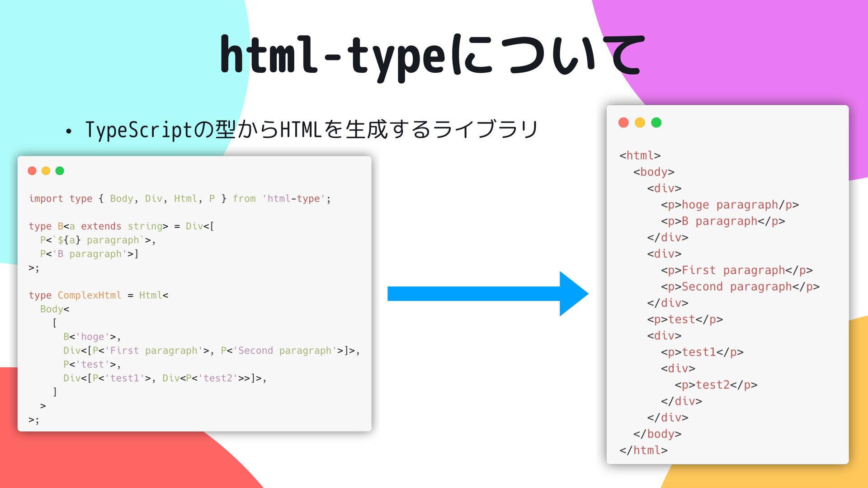Click the <p>test2</p> output line
The width and height of the screenshot is (868, 488).
716,385
